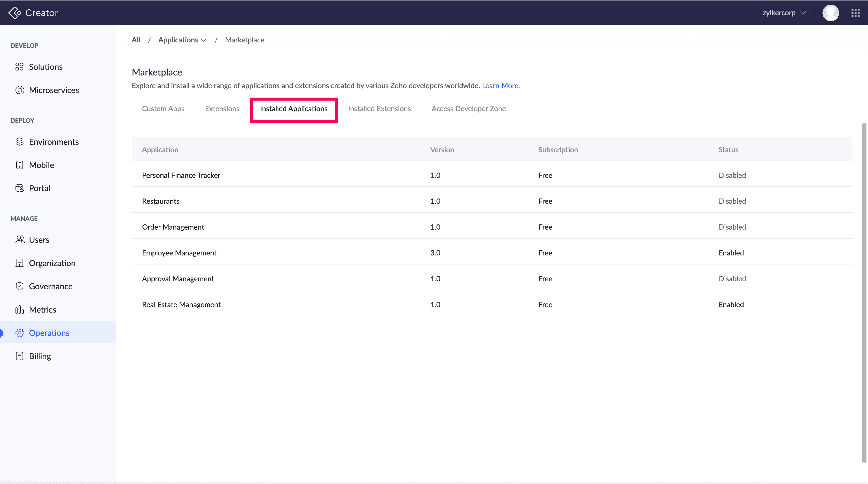The height and width of the screenshot is (484, 868).
Task: Open Microservices via its plug icon
Action: (20, 90)
